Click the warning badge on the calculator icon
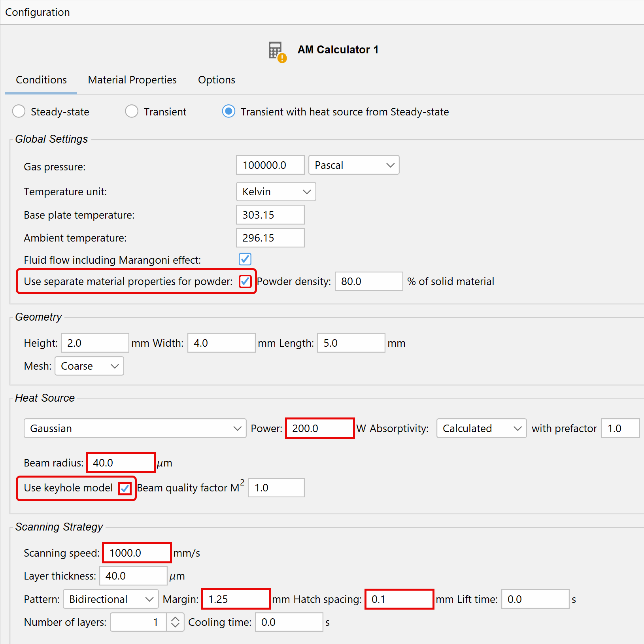Viewport: 644px width, 644px height. [281, 59]
